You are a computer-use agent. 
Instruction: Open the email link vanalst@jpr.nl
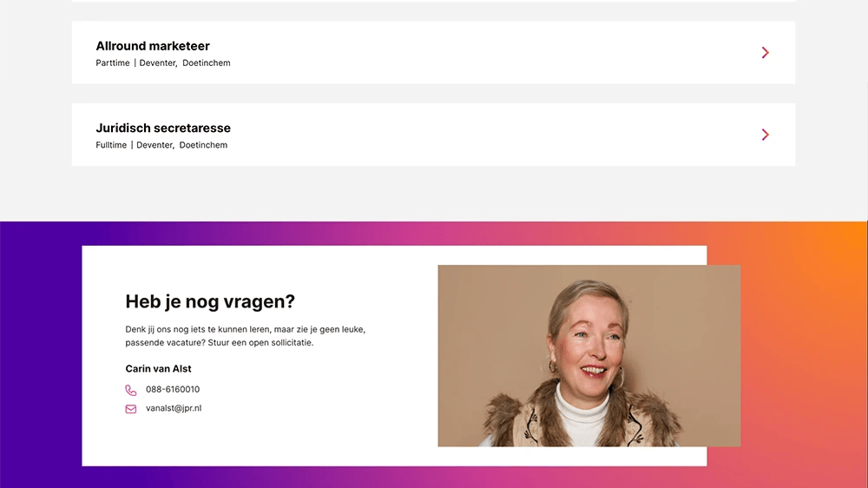174,408
